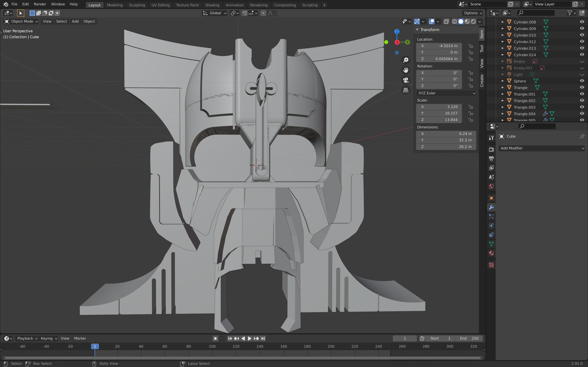
Task: Open the Add Modifier dropdown
Action: click(542, 148)
